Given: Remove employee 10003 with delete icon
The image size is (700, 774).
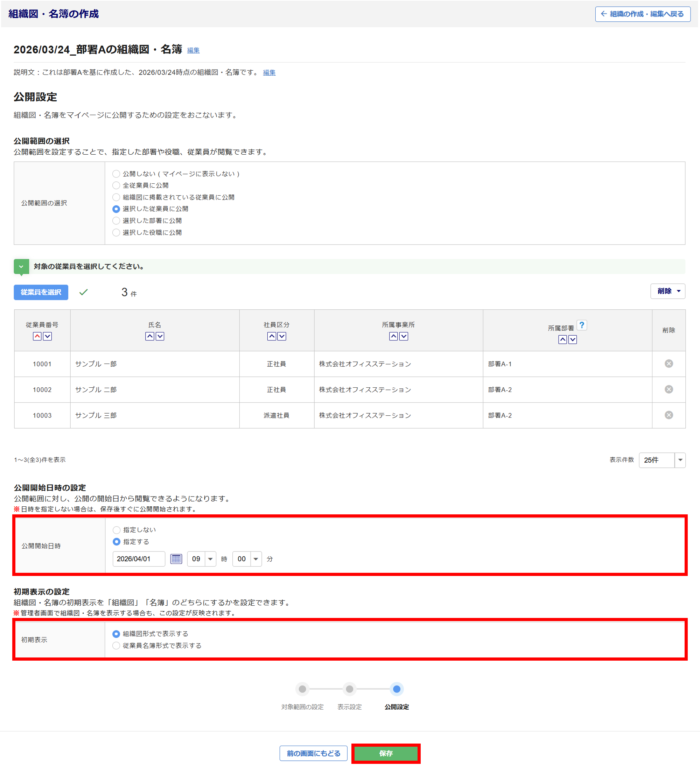Looking at the screenshot, I should tap(668, 415).
